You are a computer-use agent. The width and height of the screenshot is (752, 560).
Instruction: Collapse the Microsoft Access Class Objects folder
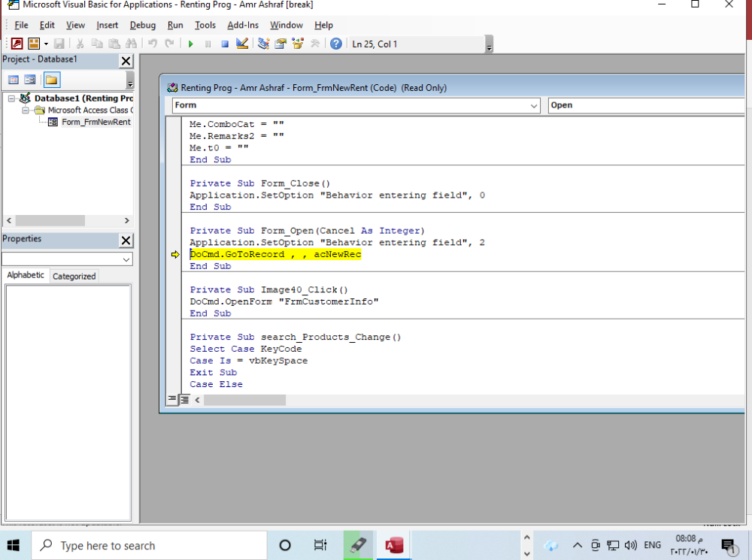(x=25, y=110)
